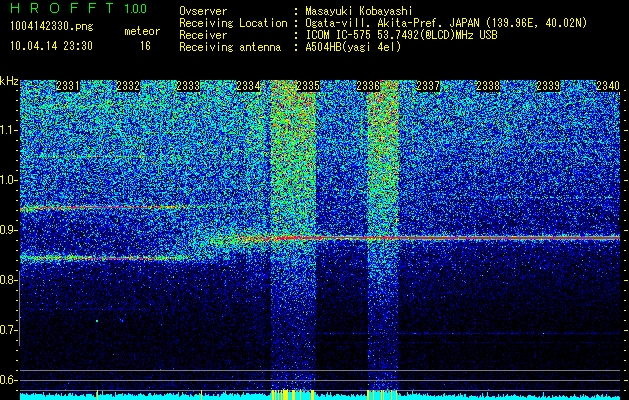Click the 0.8 kHz axis label
The image size is (629, 400).
click(8, 280)
